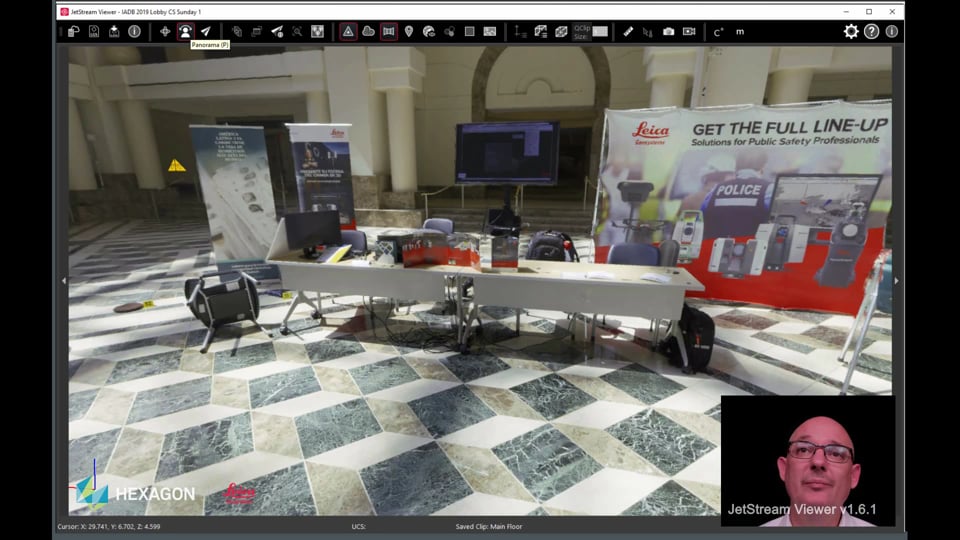Click the Orbit mode crosshair icon

(165, 31)
